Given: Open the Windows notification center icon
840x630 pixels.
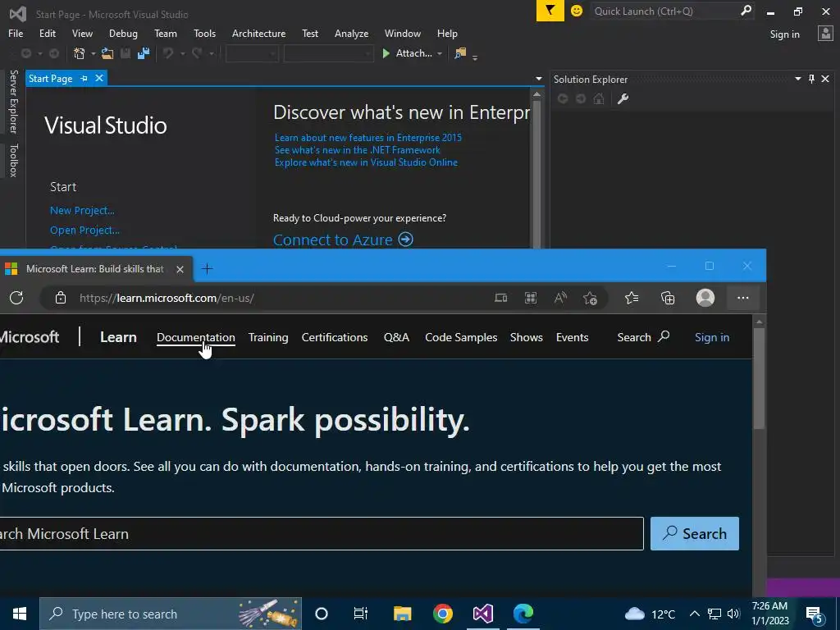Looking at the screenshot, I should click(815, 614).
